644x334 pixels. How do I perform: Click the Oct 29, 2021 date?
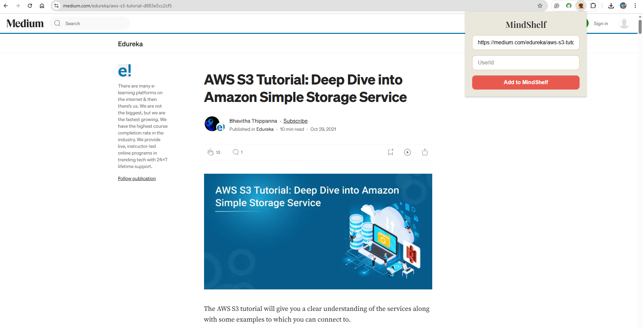[323, 129]
